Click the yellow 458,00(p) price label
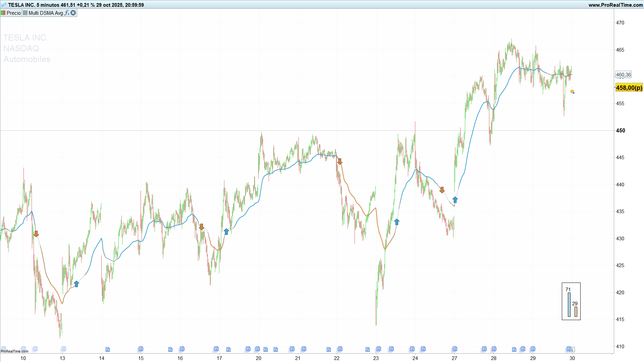 629,87
